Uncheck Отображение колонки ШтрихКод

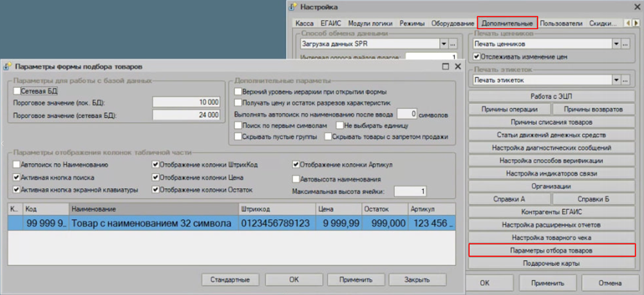155,165
